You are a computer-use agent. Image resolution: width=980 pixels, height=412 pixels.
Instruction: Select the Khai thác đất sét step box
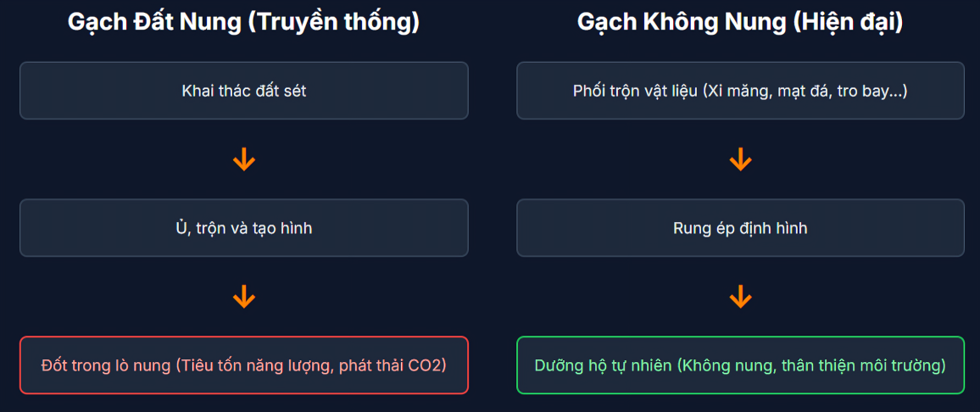tap(244, 91)
